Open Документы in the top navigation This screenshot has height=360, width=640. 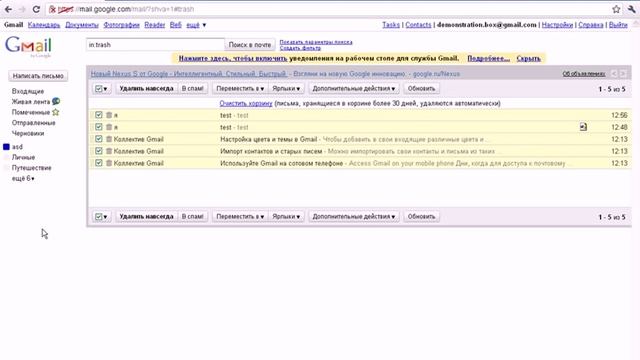(82, 25)
